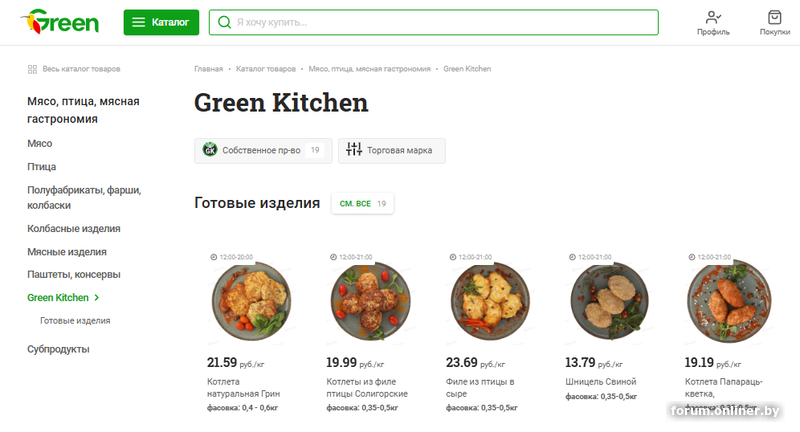Image resolution: width=800 pixels, height=432 pixels.
Task: Open 'Мясные изделия' category
Action: pos(67,251)
